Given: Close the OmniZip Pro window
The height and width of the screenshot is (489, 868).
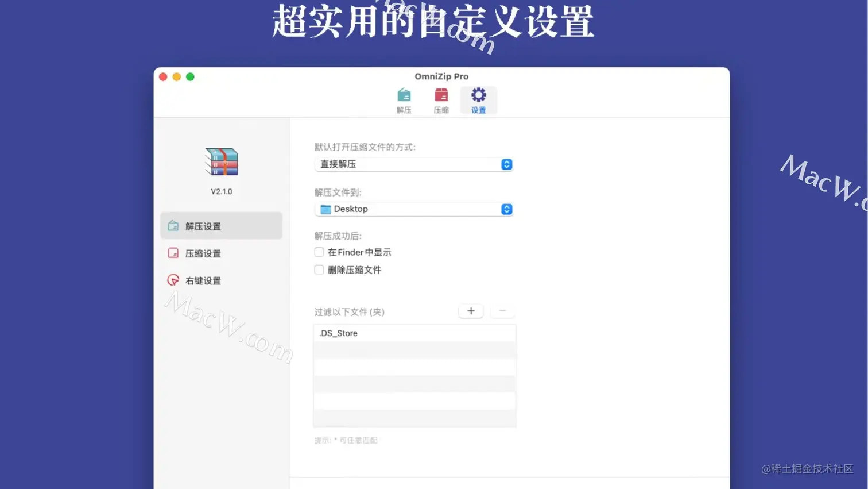Looking at the screenshot, I should click(x=163, y=76).
